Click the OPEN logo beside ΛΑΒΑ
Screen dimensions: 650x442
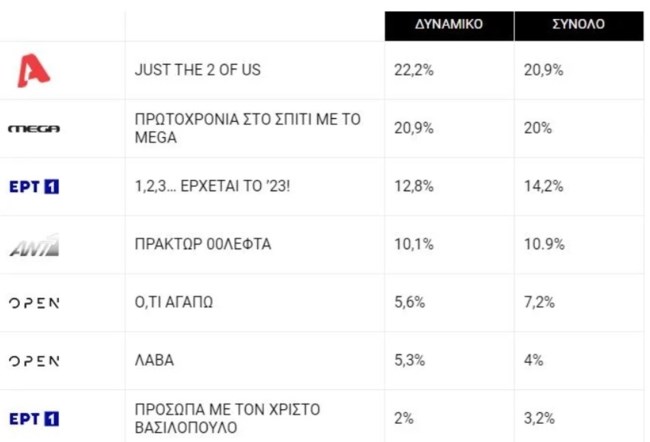coord(34,360)
